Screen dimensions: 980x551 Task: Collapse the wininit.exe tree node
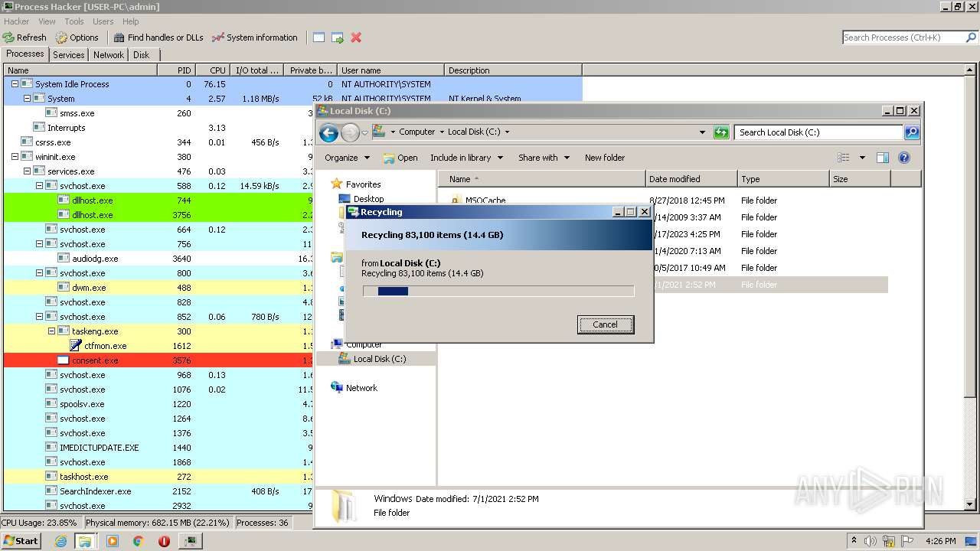click(x=15, y=157)
